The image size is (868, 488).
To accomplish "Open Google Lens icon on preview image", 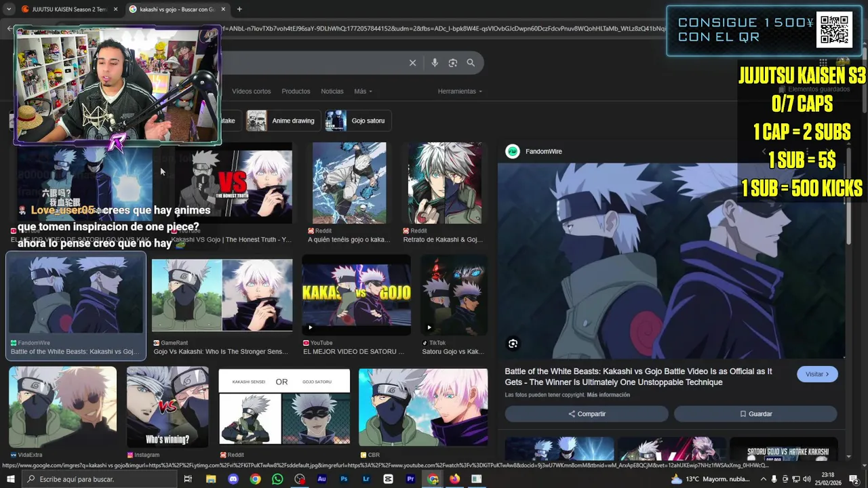I will 513,344.
